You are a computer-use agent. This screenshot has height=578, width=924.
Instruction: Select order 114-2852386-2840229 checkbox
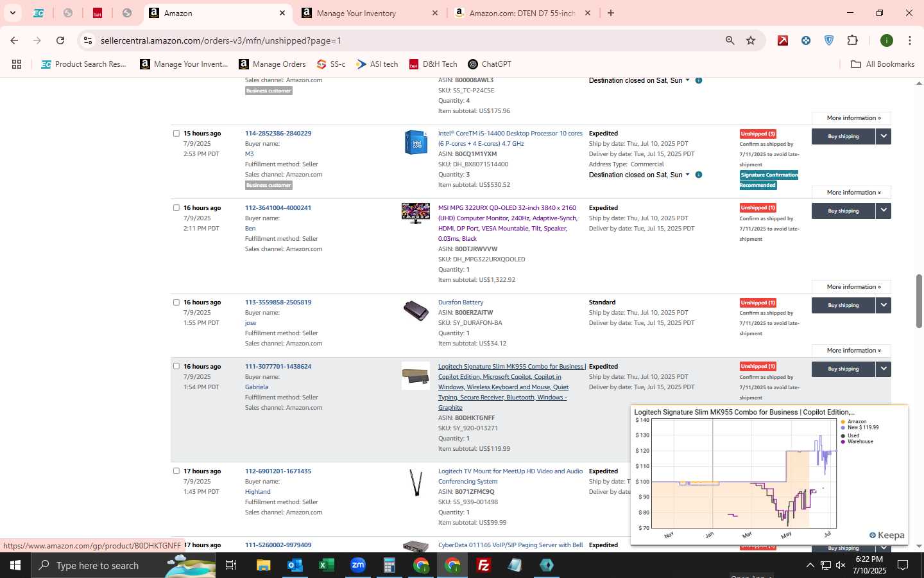point(176,134)
